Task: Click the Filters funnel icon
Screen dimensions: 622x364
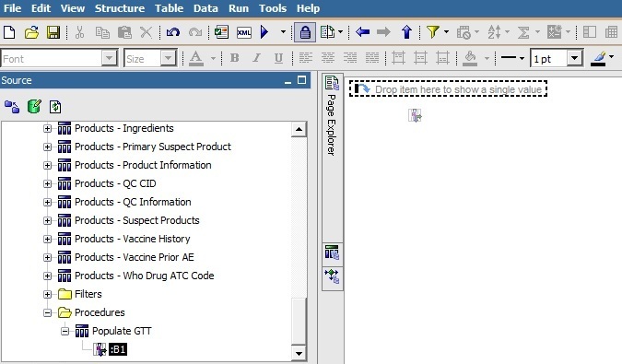Action: click(x=433, y=32)
